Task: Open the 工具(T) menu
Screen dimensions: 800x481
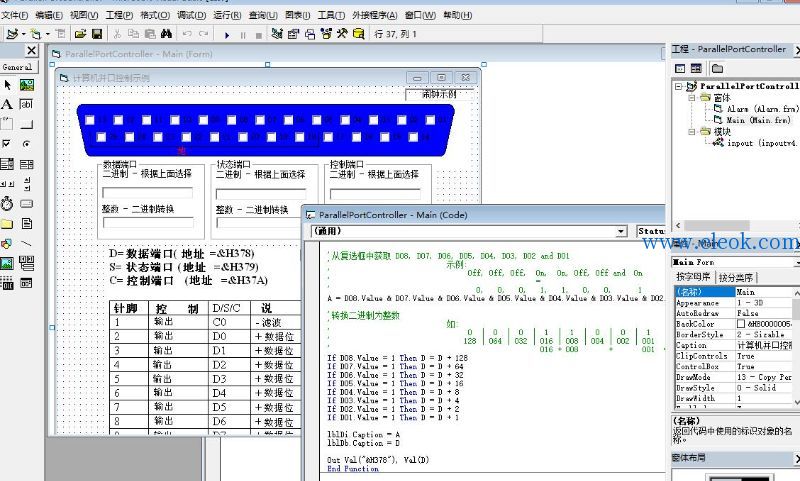Action: pos(331,15)
